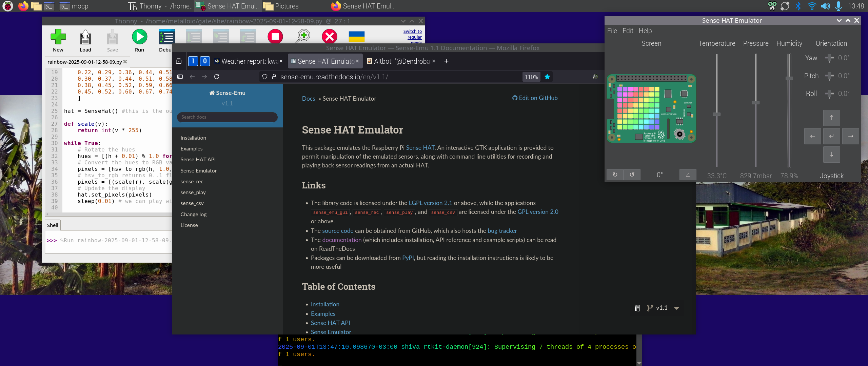Open the Bluetooth tray menu
The height and width of the screenshot is (366, 868).
pos(798,6)
